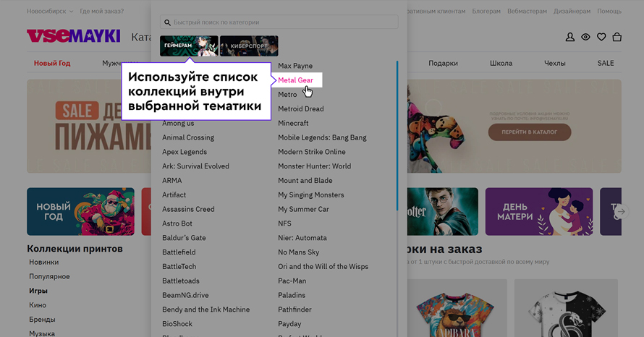Open the Помощь top link
The height and width of the screenshot is (337, 644).
(609, 11)
